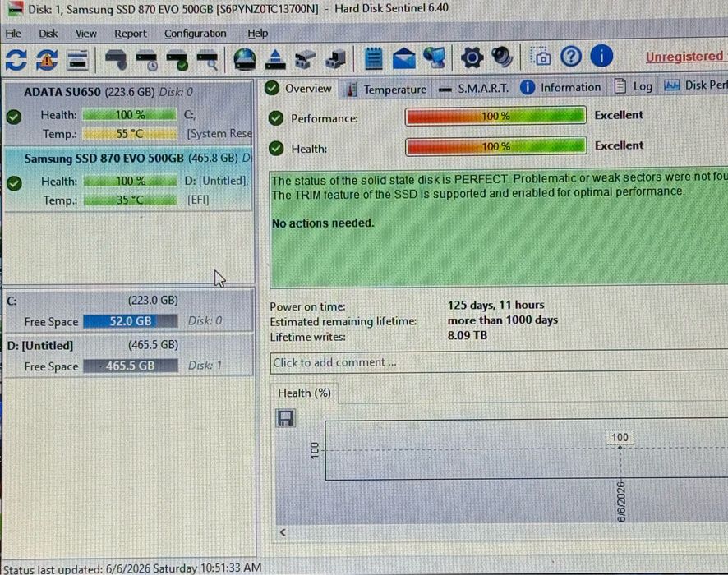
Task: Switch to the Temperature tab
Action: point(386,89)
